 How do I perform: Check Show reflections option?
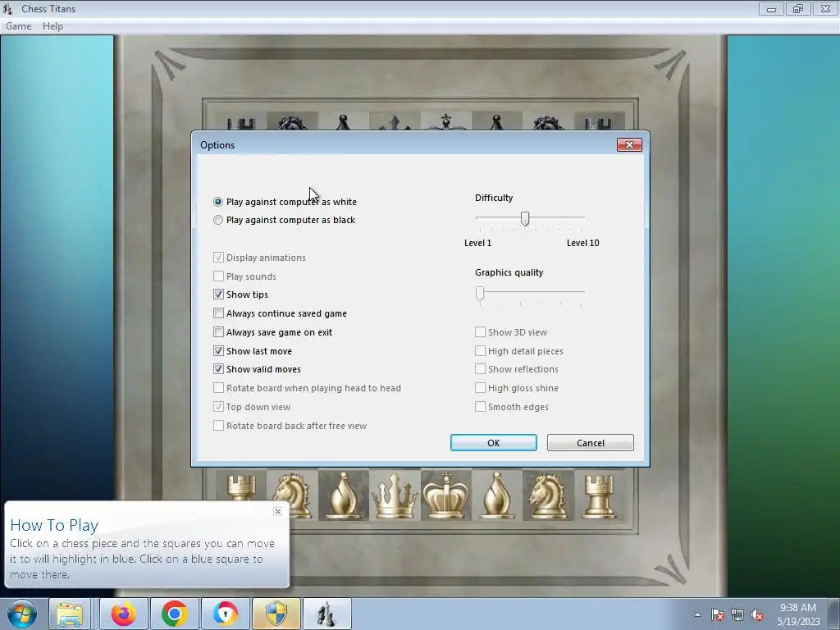pyautogui.click(x=480, y=369)
